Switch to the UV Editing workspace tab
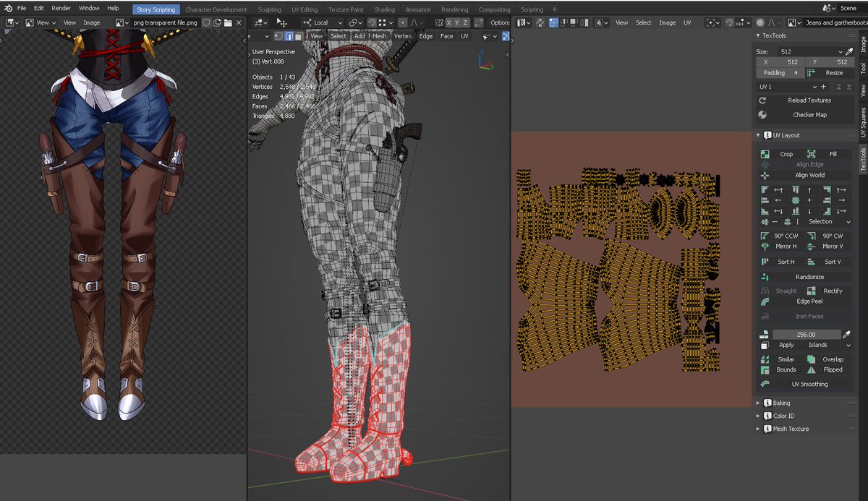This screenshot has height=501, width=868. click(x=305, y=10)
